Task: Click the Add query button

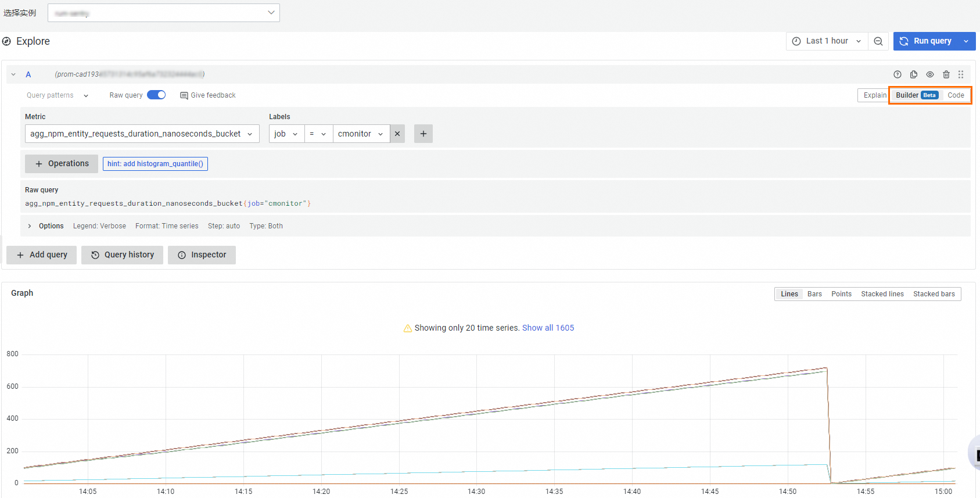Action: (x=42, y=255)
